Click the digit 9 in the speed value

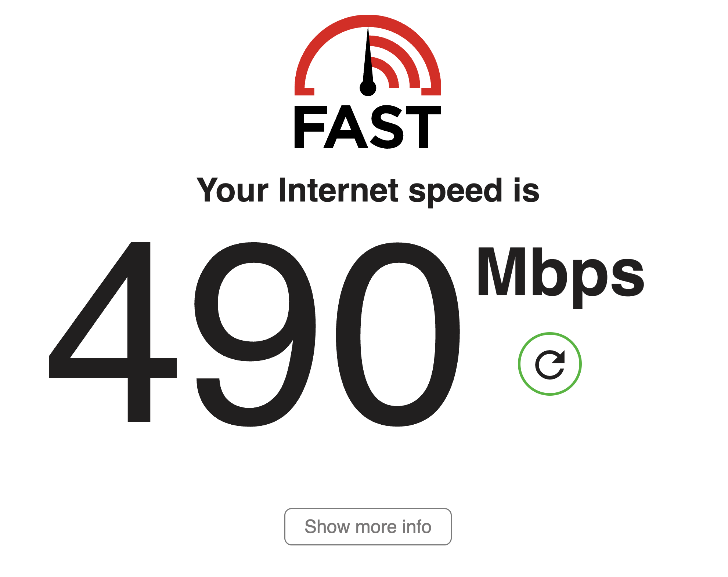pyautogui.click(x=255, y=334)
